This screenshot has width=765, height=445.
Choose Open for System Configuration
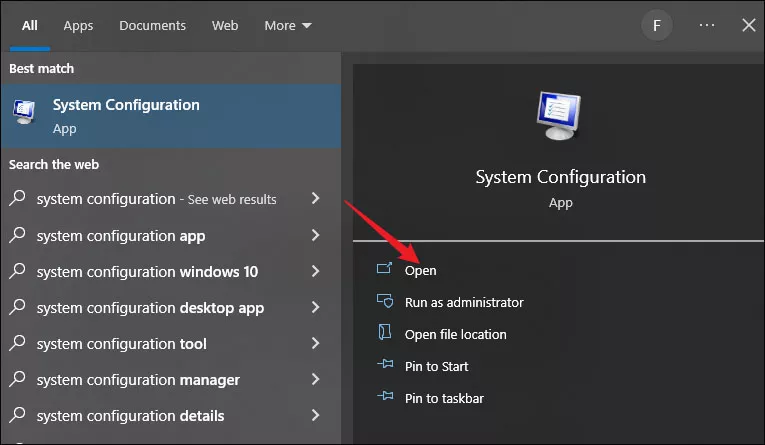coord(421,270)
